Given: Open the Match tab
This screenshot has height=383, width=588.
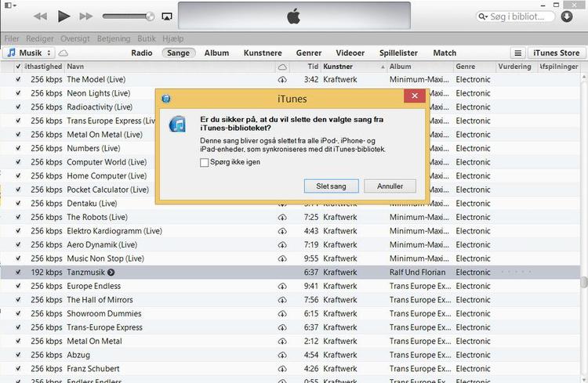Looking at the screenshot, I should tap(445, 52).
